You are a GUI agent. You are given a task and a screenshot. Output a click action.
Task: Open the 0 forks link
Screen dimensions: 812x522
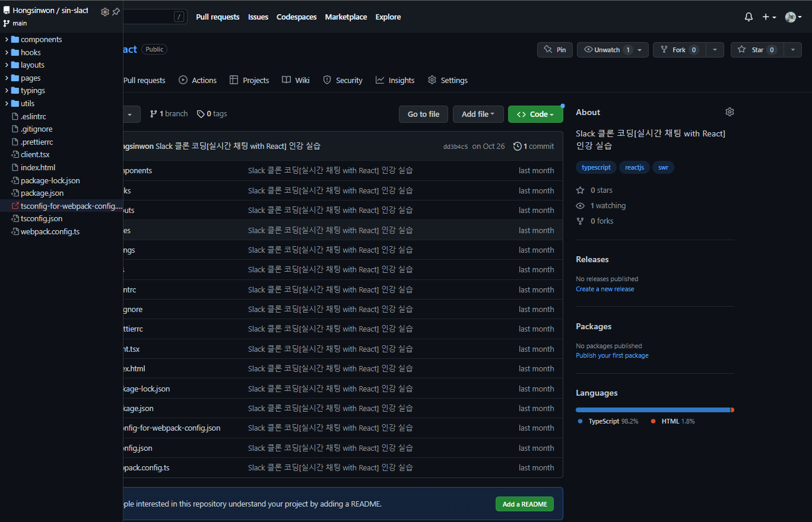595,221
